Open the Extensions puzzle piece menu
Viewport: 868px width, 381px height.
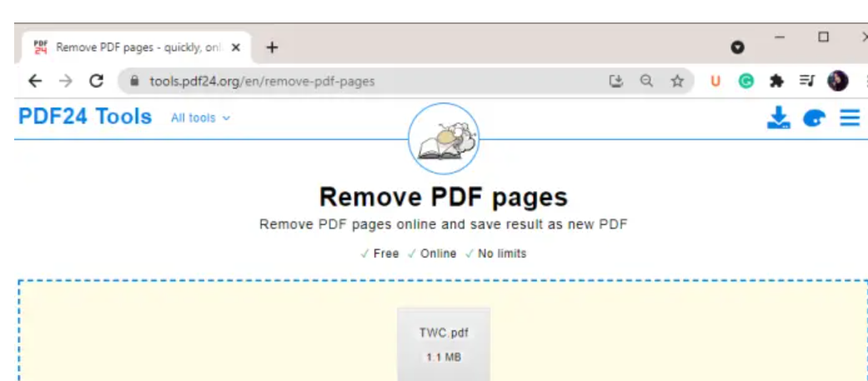[776, 82]
